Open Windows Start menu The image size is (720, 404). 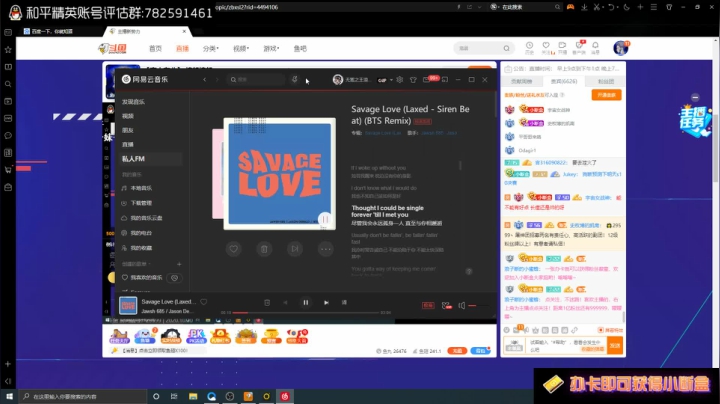click(x=9, y=396)
